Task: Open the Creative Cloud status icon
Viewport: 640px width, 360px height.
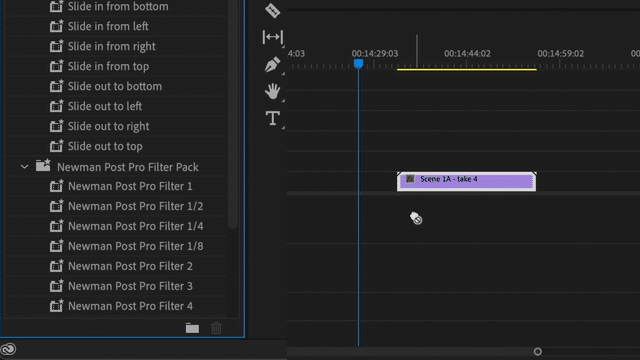Action: point(8,349)
